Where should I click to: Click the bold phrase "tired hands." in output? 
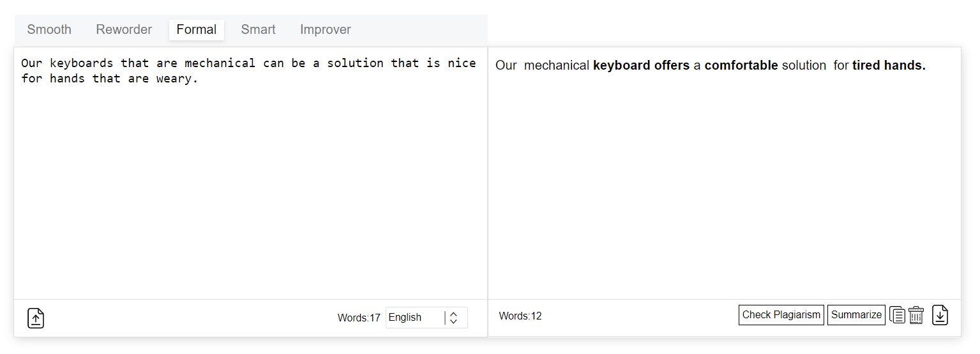889,65
